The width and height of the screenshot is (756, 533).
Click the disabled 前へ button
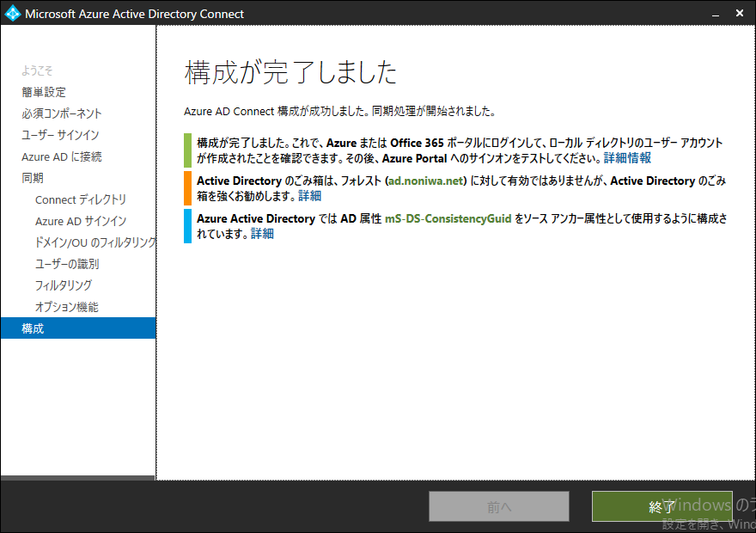pyautogui.click(x=499, y=506)
